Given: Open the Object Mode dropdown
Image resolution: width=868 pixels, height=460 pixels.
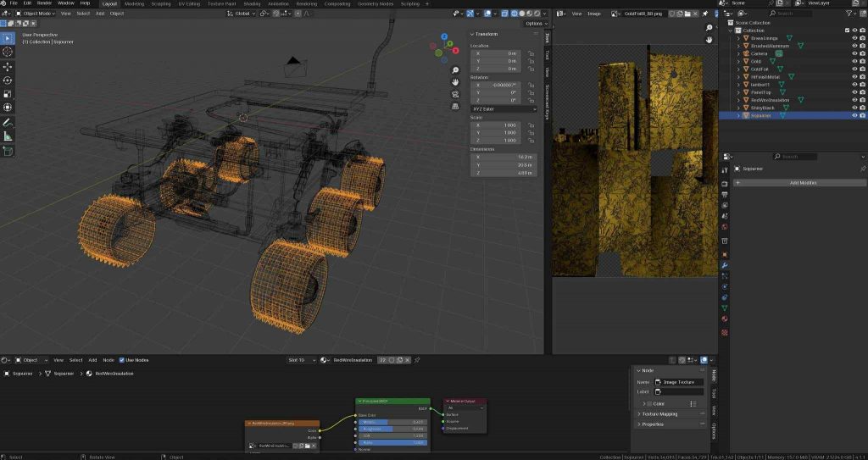Looking at the screenshot, I should click(x=36, y=14).
